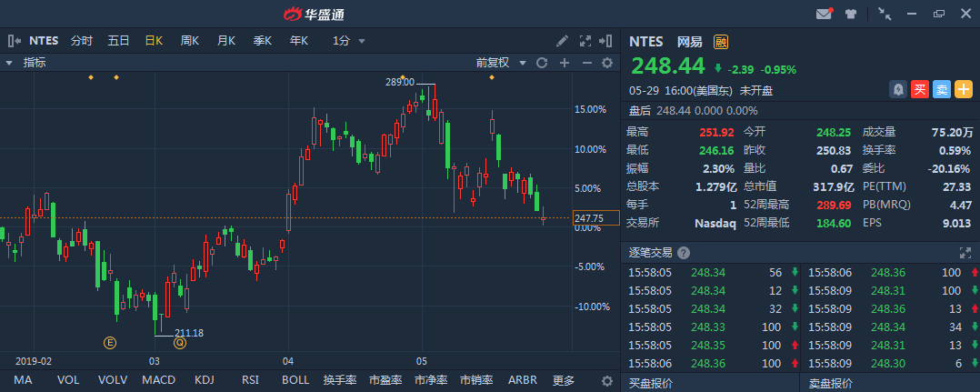Image resolution: width=980 pixels, height=392 pixels.
Task: Set a price alert with bell icon
Action: tap(898, 89)
